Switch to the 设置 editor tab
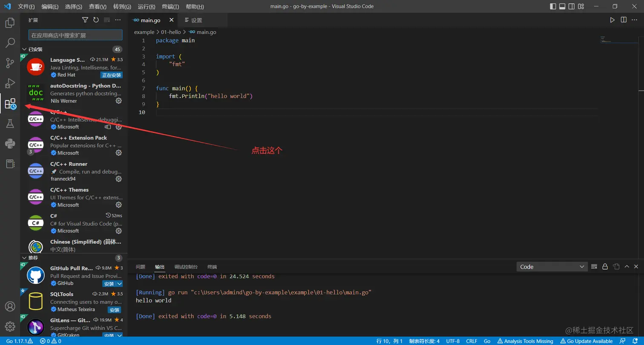 pos(203,20)
